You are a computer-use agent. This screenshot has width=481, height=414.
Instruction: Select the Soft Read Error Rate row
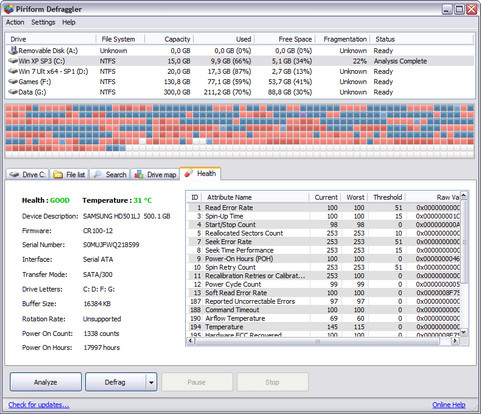324,293
